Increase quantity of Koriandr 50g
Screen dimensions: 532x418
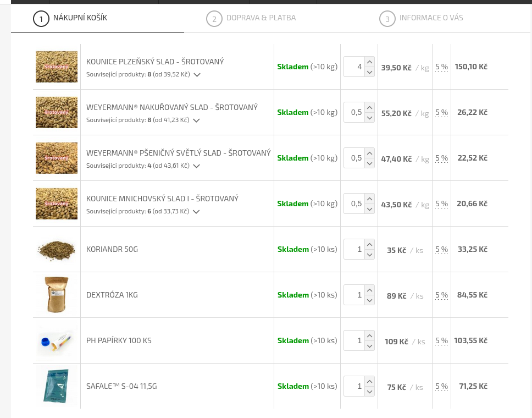369,244
